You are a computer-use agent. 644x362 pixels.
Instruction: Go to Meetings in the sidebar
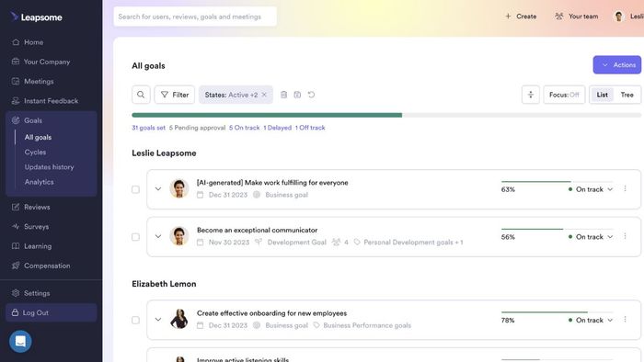[33, 82]
